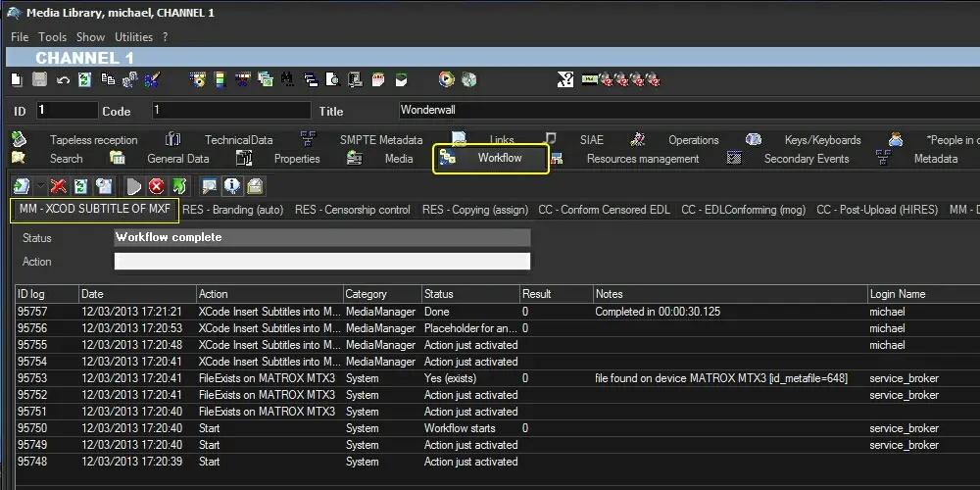Click the green refresh icon in workflow toolbar
Image resolution: width=980 pixels, height=490 pixels.
pos(81,186)
